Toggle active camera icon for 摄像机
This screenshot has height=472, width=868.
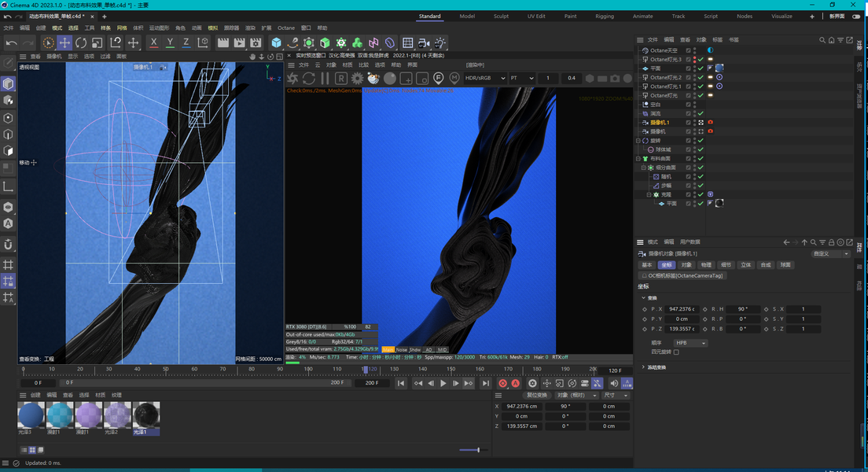tap(701, 131)
